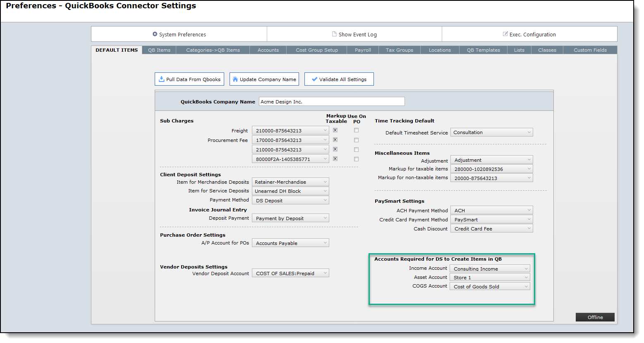Switch to the QB Templates tab

(484, 50)
